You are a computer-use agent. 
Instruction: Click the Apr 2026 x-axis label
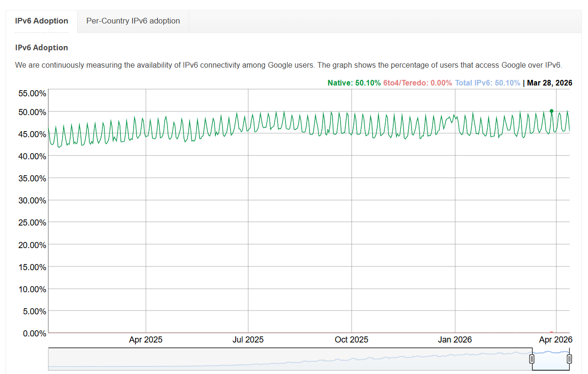point(556,340)
